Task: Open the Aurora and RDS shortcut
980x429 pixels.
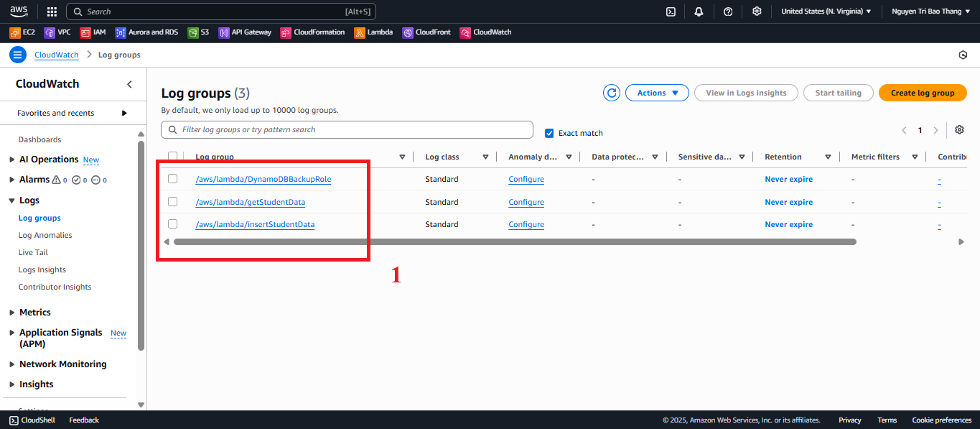Action: pyautogui.click(x=146, y=32)
